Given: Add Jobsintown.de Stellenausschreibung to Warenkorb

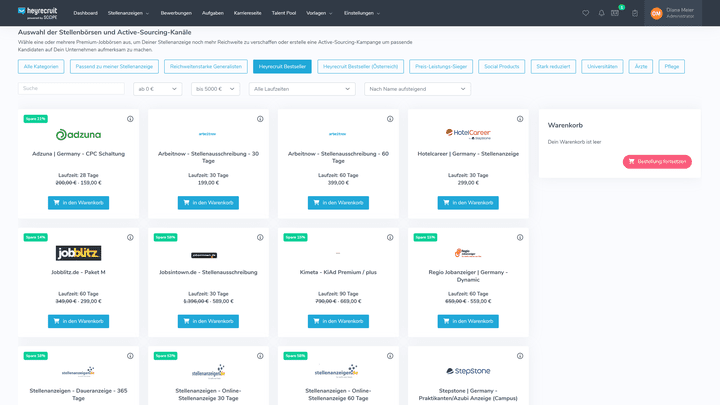Looking at the screenshot, I should (x=208, y=321).
